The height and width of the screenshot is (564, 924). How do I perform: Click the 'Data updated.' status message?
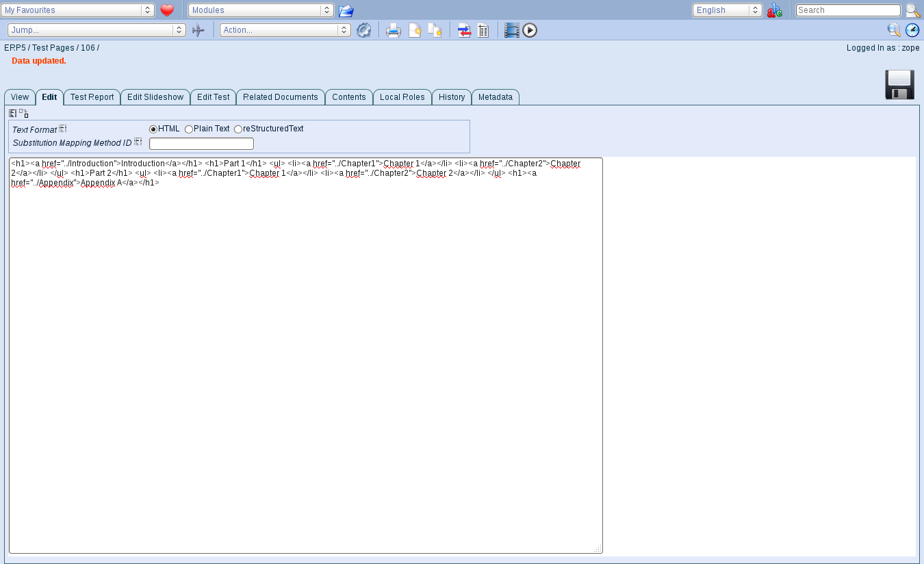(39, 61)
